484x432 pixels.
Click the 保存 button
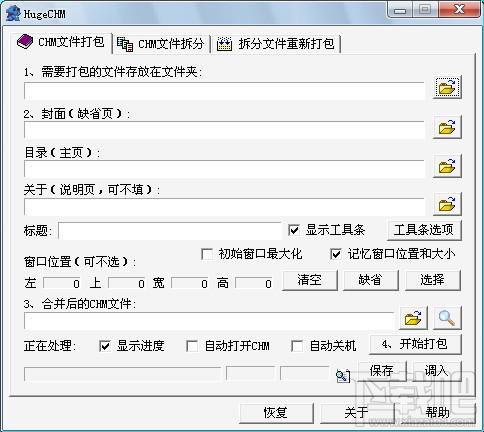coord(382,371)
